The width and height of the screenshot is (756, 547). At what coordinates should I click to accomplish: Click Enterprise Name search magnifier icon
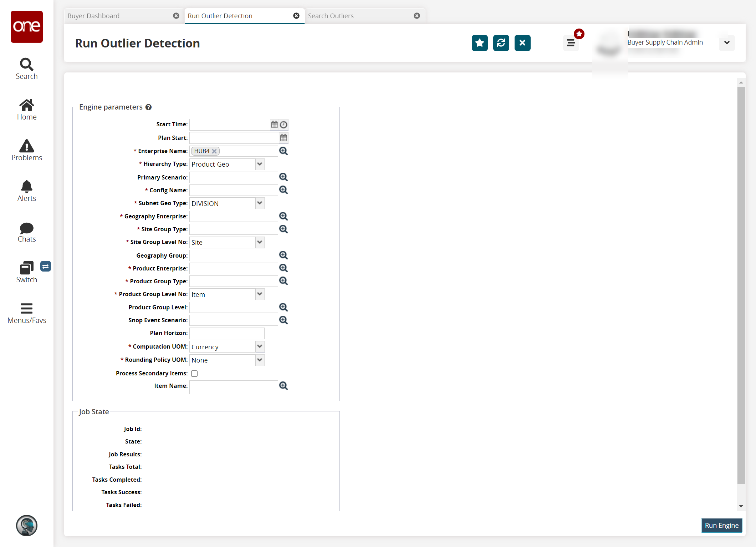click(x=285, y=151)
